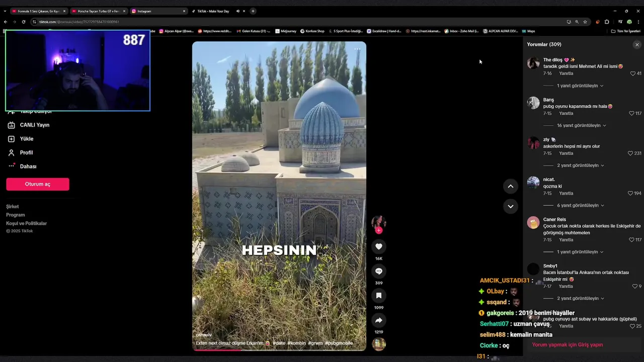Reply to zly comment with Yanıtla
This screenshot has width=644, height=362.
(x=566, y=153)
